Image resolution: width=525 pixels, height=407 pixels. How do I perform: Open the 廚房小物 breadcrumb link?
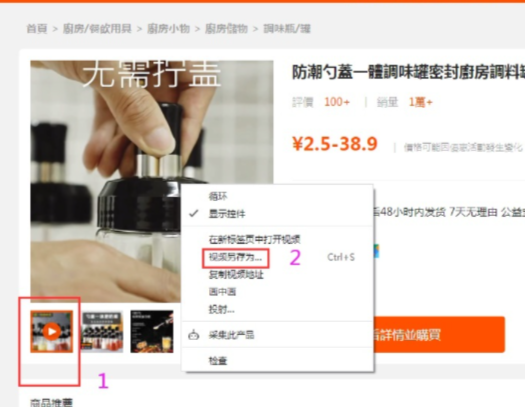[x=168, y=29]
